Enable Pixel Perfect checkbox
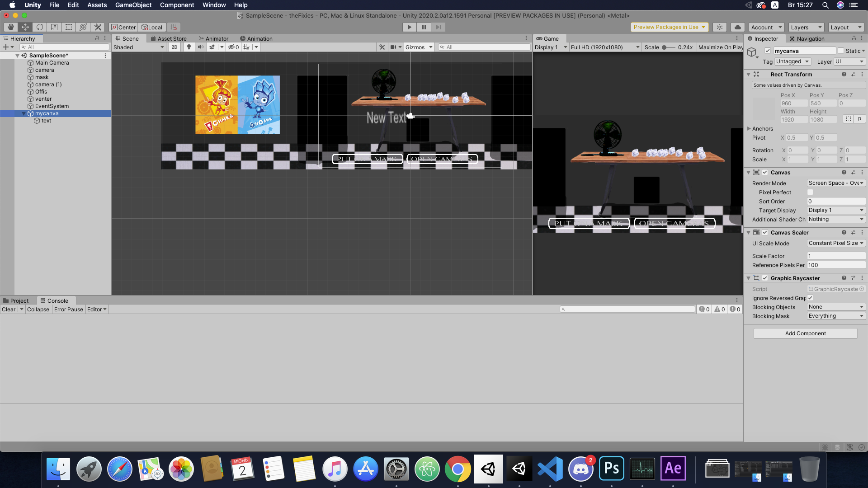The height and width of the screenshot is (488, 868). [x=810, y=192]
